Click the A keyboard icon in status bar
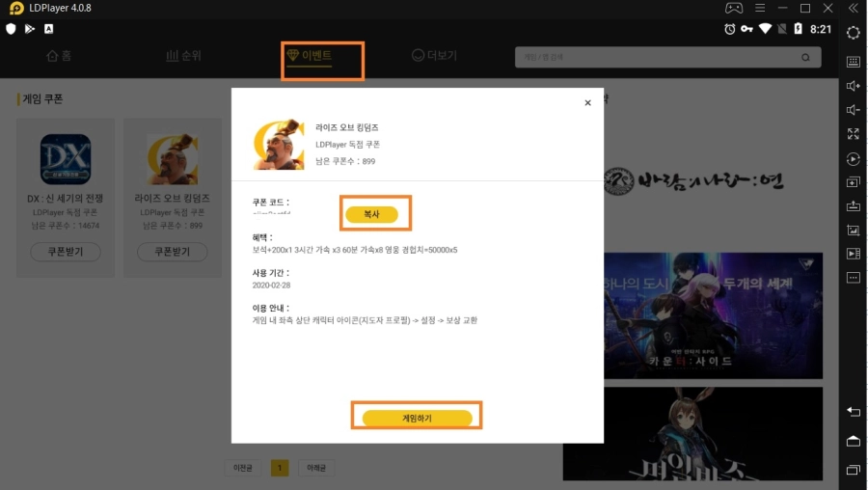The width and height of the screenshot is (868, 490). click(49, 29)
